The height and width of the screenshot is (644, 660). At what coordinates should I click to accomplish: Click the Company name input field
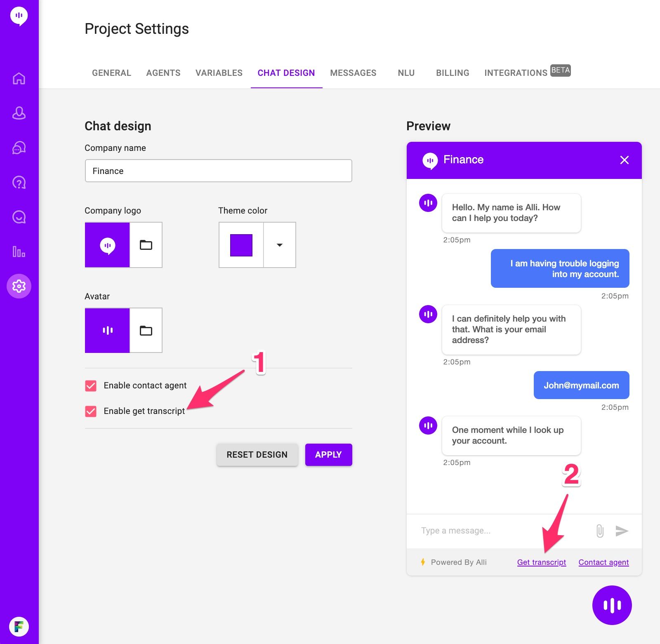click(x=218, y=171)
